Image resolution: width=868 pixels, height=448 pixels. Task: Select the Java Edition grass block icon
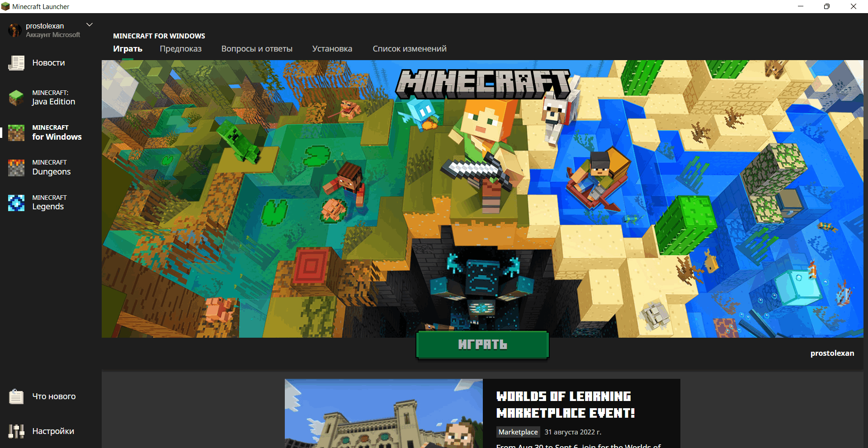[x=16, y=98]
